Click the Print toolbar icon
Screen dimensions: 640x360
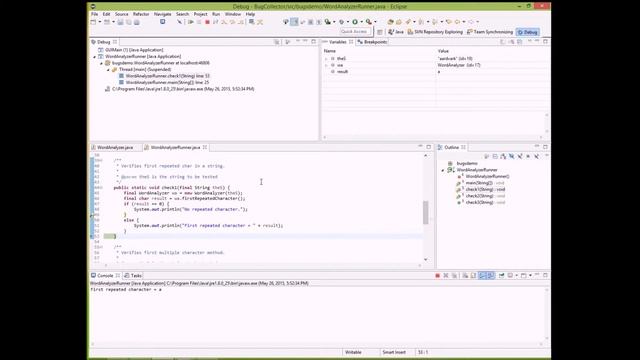pyautogui.click(x=137, y=22)
